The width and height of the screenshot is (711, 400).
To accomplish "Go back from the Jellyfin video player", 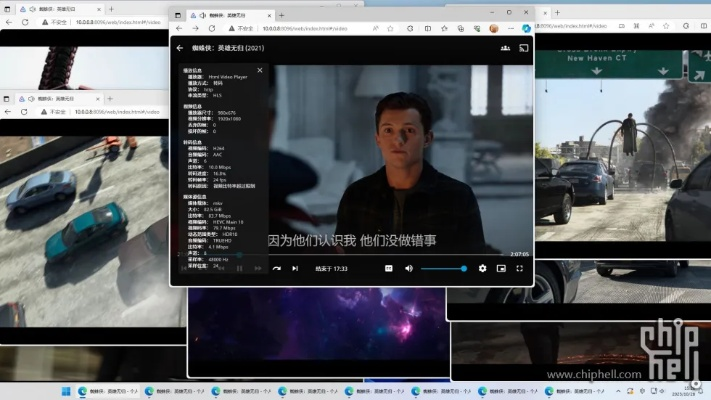I will (x=180, y=48).
